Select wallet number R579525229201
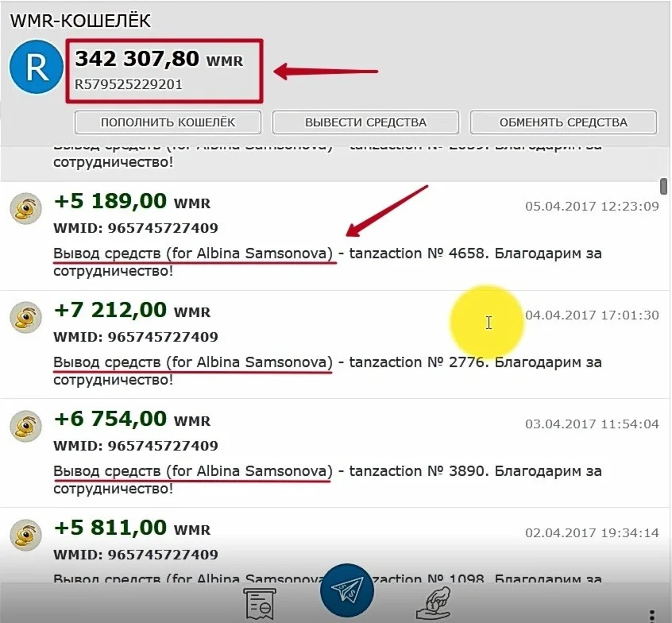This screenshot has height=623, width=672. (x=129, y=84)
